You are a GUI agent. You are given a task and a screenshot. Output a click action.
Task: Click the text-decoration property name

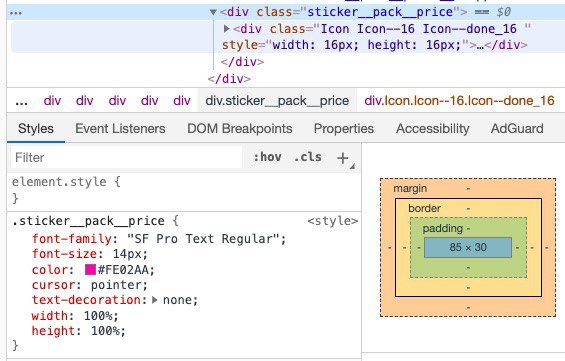[x=86, y=300]
